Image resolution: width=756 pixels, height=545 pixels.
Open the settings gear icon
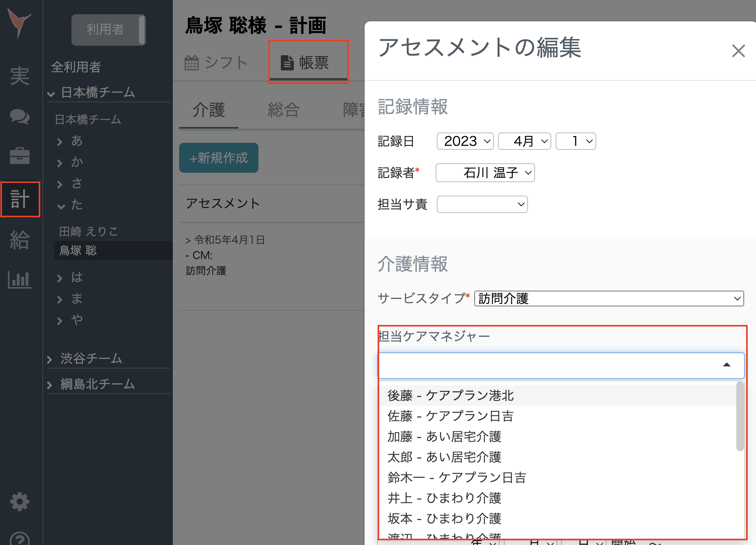[20, 502]
